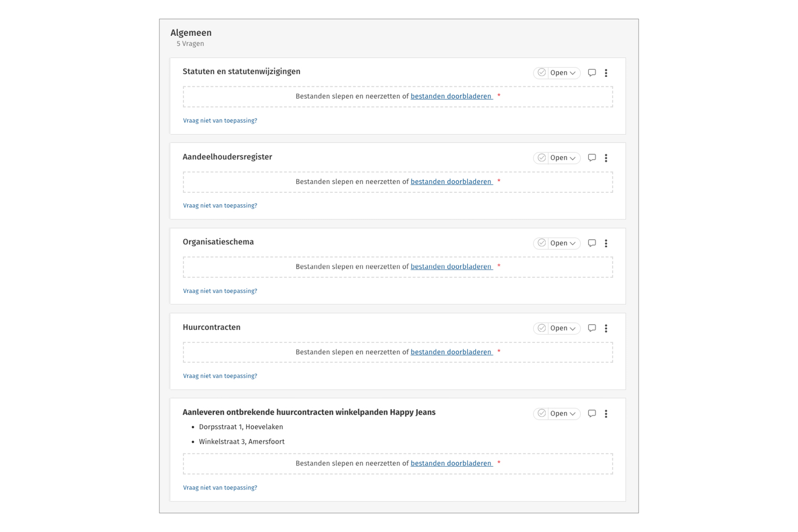Open three-dot menu on Happy Jeans question
Image resolution: width=798 pixels, height=532 pixels.
coord(606,414)
